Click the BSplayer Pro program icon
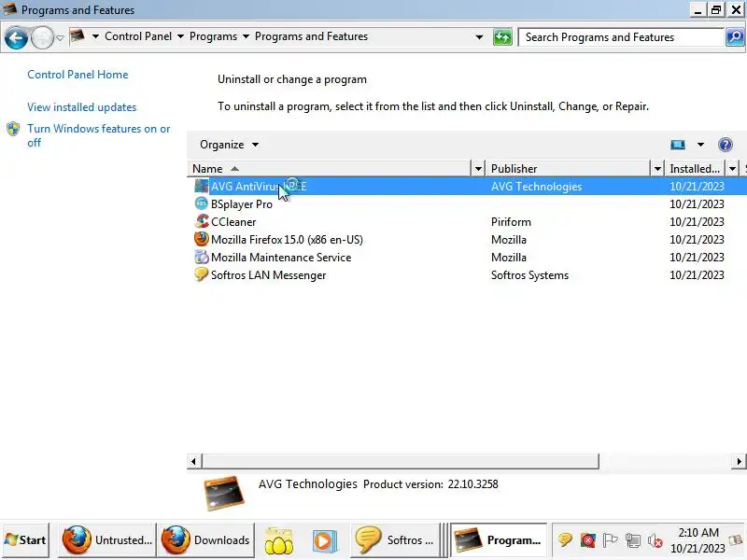747x560 pixels. tap(201, 203)
